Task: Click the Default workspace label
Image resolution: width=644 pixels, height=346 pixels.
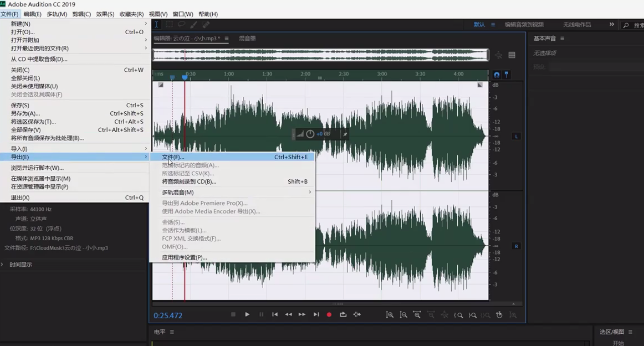Action: coord(479,24)
